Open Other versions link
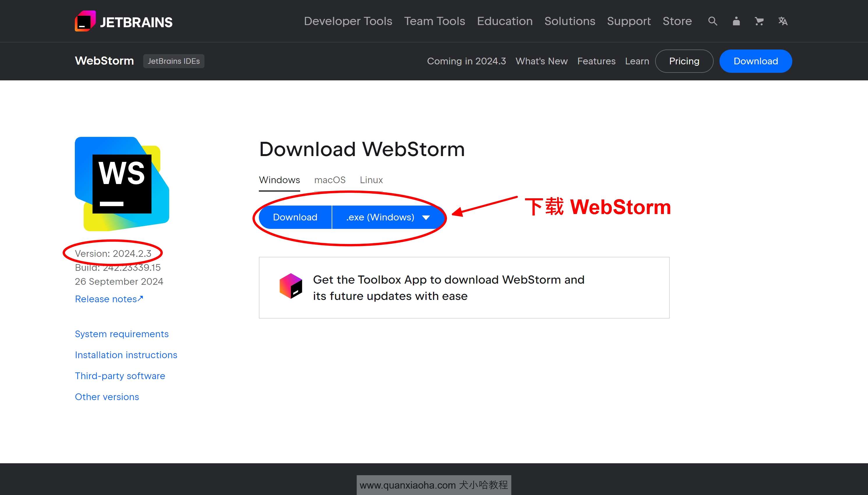Viewport: 868px width, 495px height. (107, 397)
